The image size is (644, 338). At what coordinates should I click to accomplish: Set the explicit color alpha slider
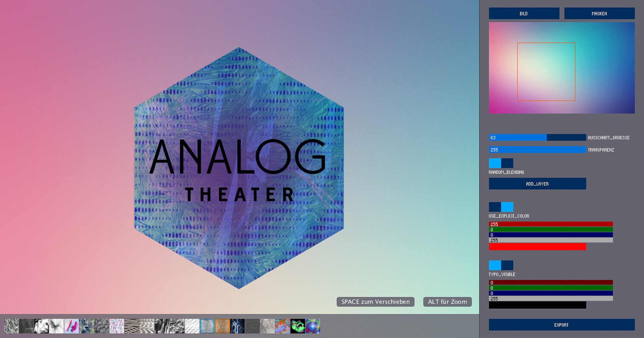point(551,240)
